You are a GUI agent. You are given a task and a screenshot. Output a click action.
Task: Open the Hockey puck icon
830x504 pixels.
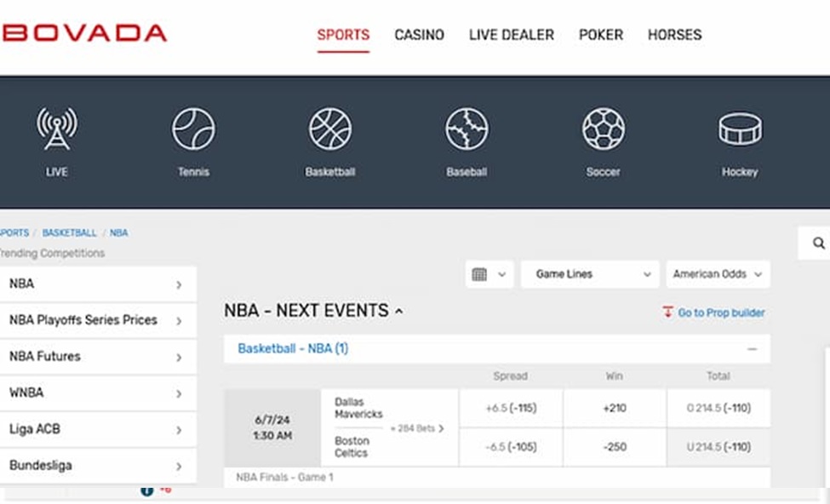pos(740,129)
